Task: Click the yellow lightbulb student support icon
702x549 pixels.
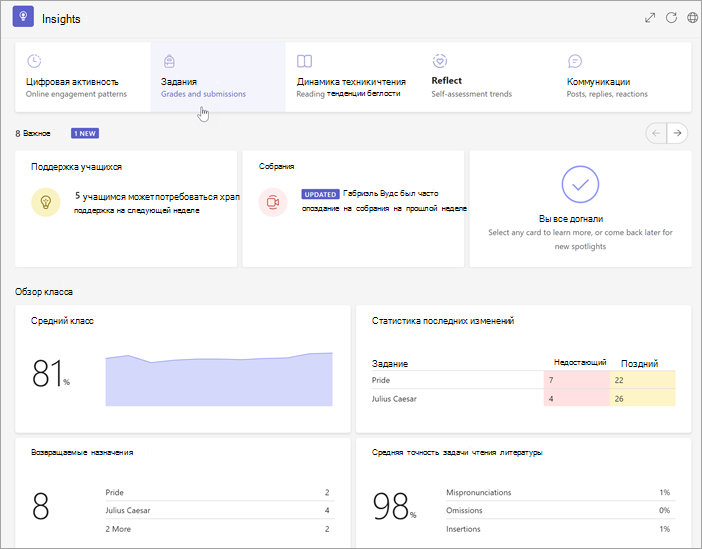Action: pyautogui.click(x=46, y=202)
